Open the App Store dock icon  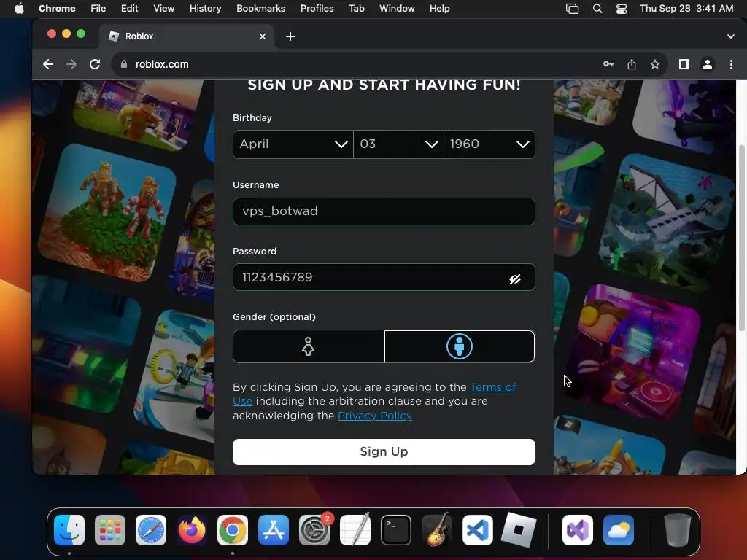(274, 530)
